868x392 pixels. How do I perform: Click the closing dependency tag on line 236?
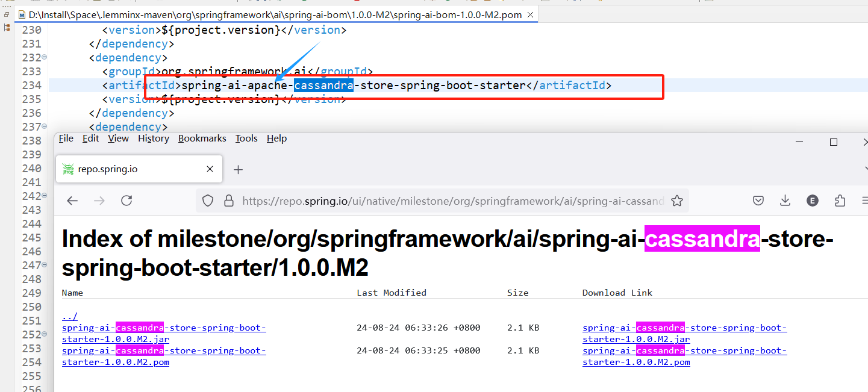click(x=132, y=113)
